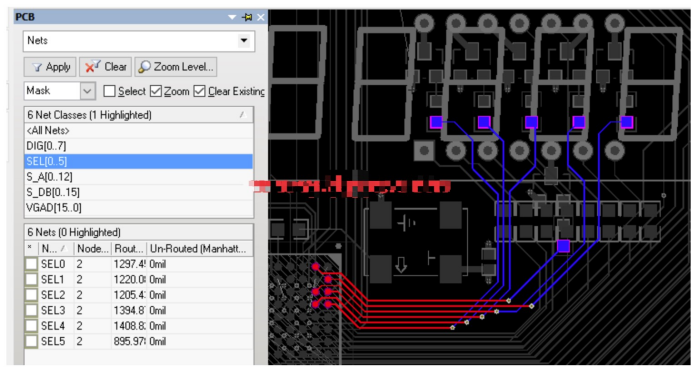Select the SEL5 net row
The width and height of the screenshot is (693, 367).
click(139, 341)
